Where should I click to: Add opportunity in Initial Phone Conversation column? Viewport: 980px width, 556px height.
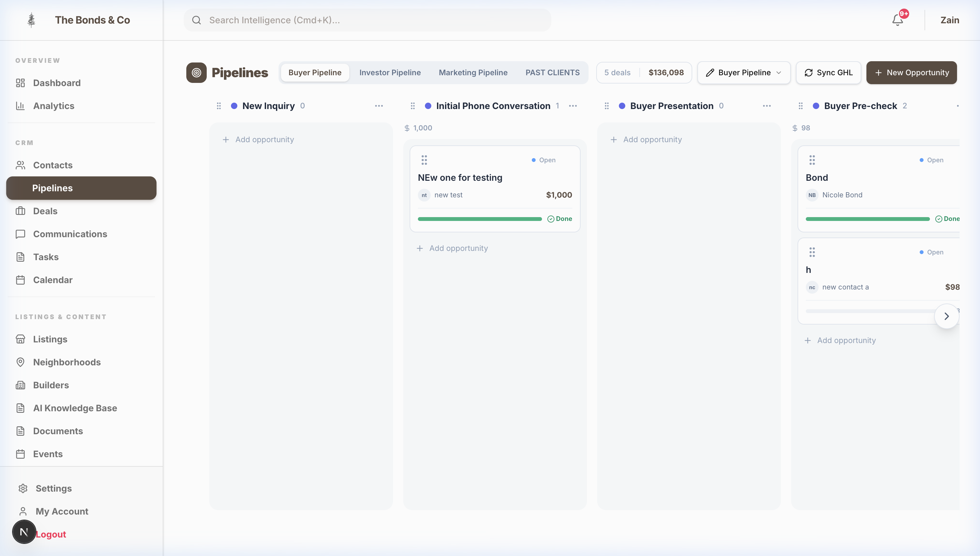(x=452, y=248)
